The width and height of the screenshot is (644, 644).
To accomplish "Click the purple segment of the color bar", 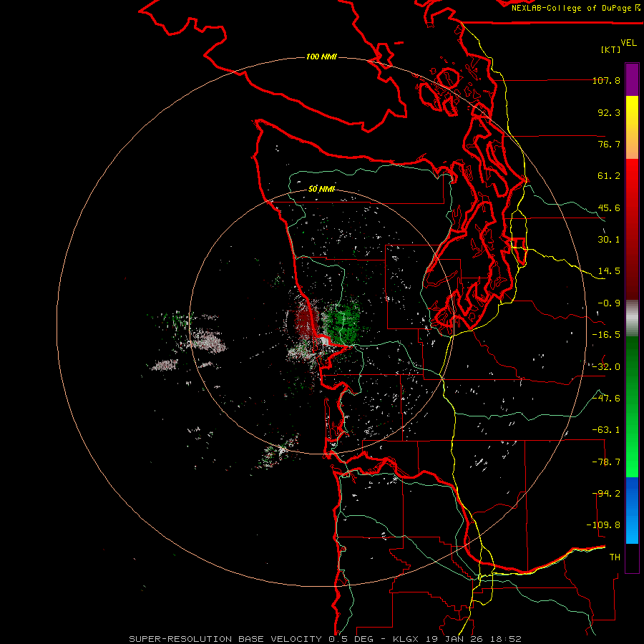I will pyautogui.click(x=632, y=79).
